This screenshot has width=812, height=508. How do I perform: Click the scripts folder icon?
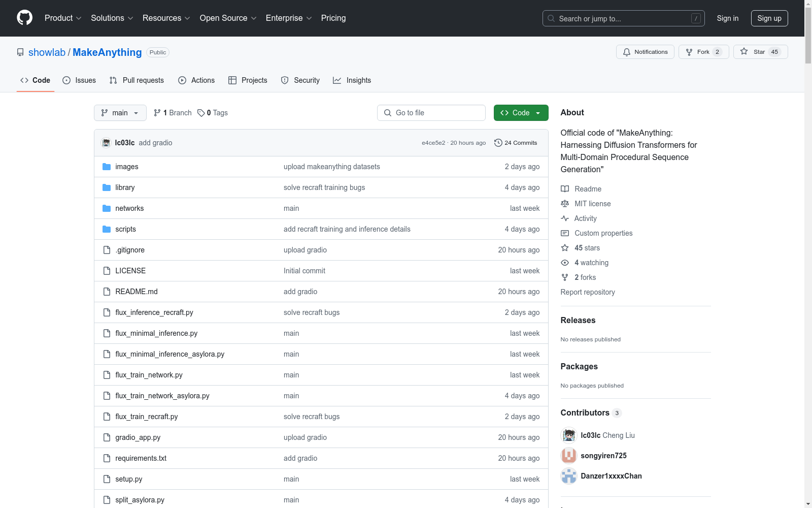click(x=107, y=229)
